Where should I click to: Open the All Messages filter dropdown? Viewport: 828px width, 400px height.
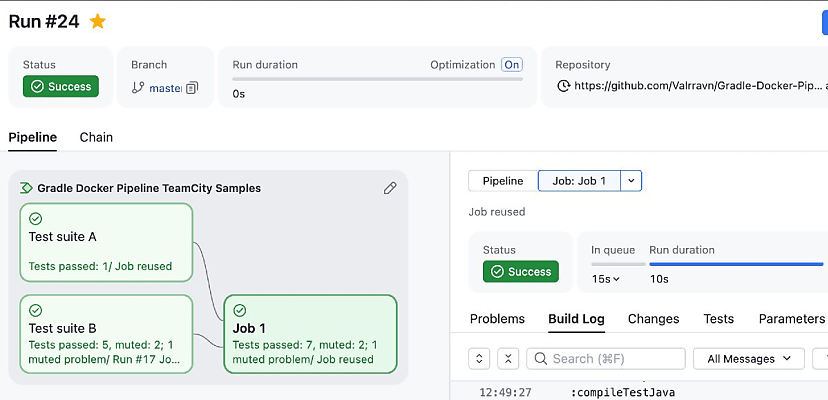pos(749,359)
